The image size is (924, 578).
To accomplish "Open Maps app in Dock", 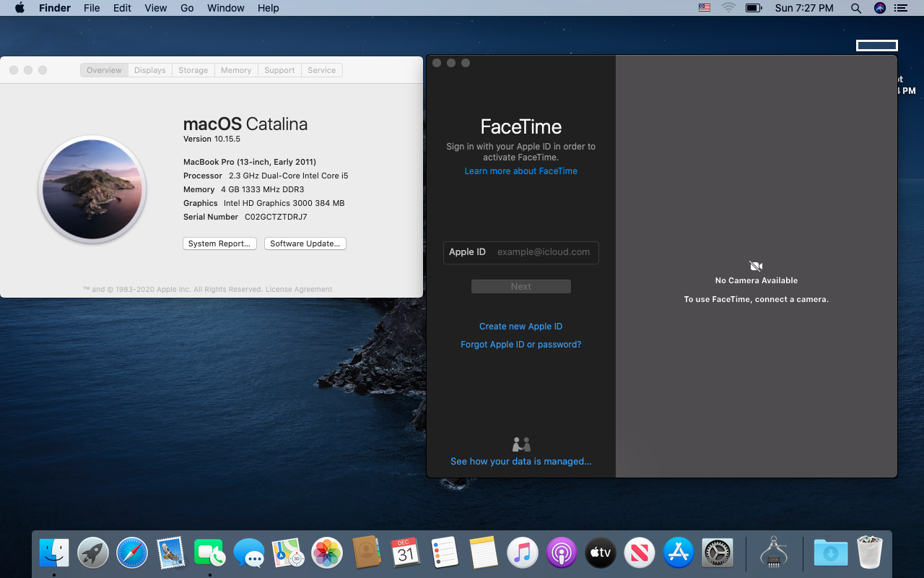I will coord(288,553).
